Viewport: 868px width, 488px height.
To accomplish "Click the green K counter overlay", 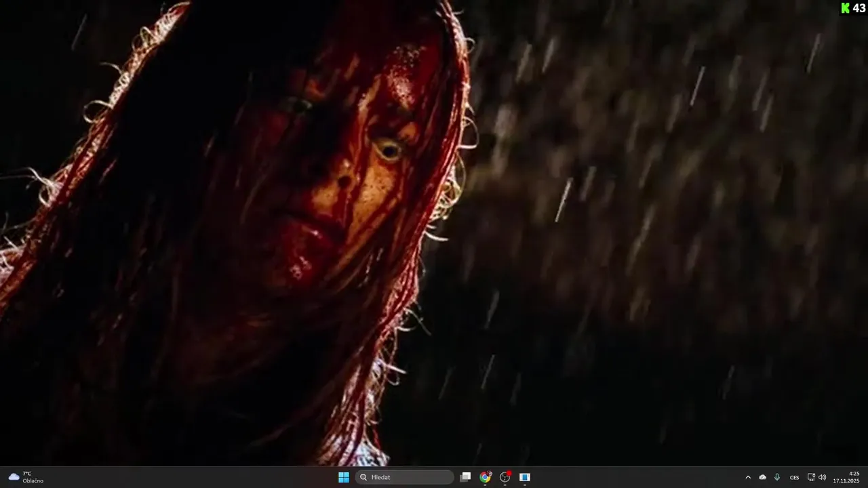I will click(853, 7).
